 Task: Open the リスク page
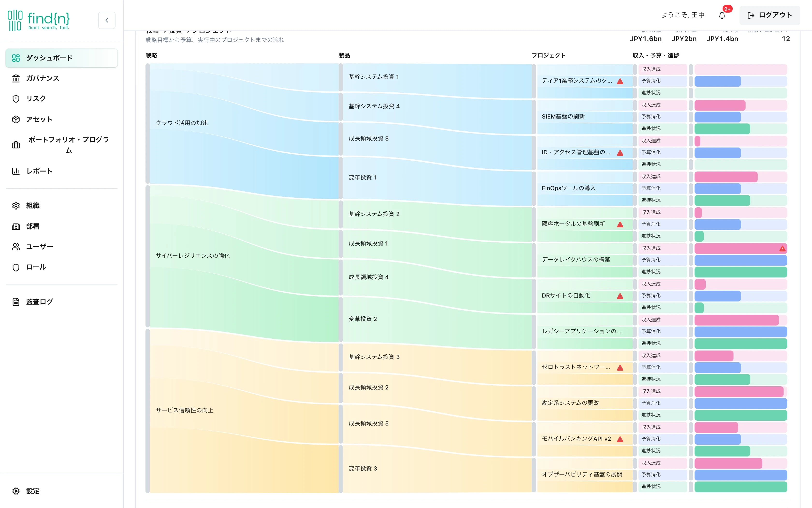tap(61, 98)
